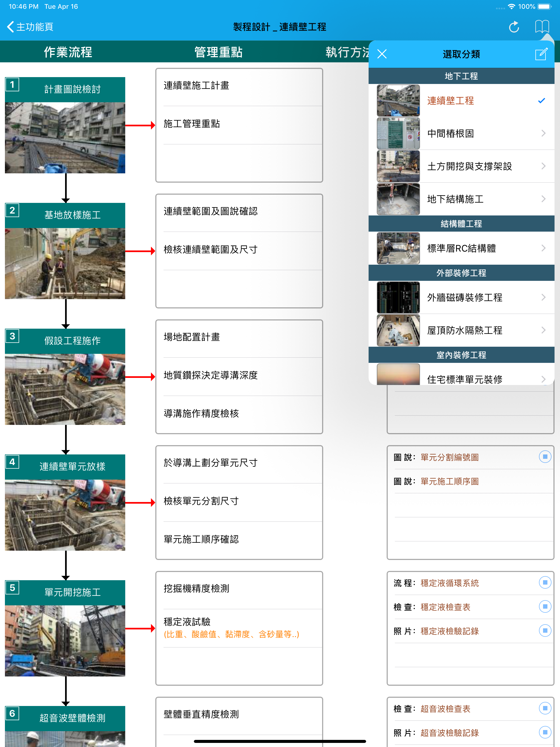Open 穩定液檢驗記錄 photo link
The image size is (560, 747).
[x=450, y=631]
